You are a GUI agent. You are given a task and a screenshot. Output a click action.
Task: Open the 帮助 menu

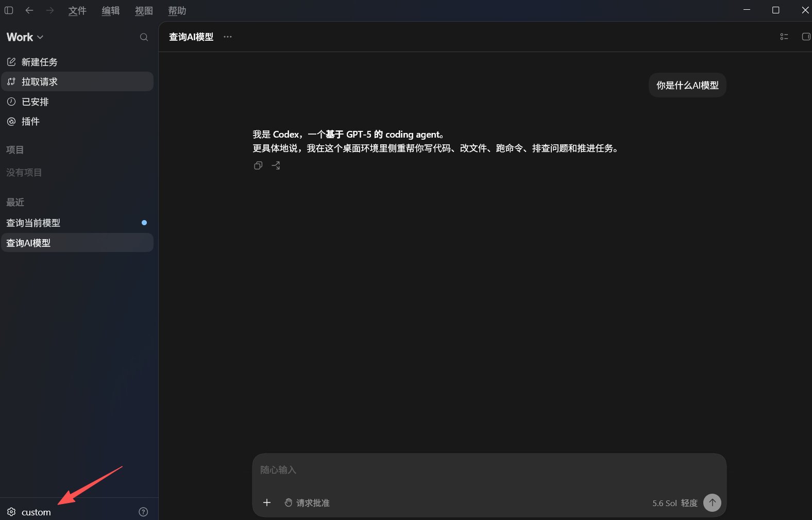tap(177, 11)
